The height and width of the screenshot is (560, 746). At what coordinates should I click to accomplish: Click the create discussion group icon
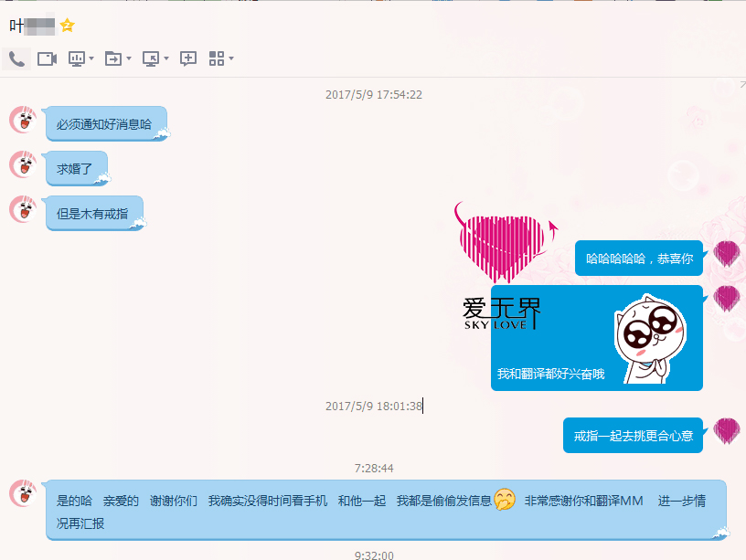point(188,58)
